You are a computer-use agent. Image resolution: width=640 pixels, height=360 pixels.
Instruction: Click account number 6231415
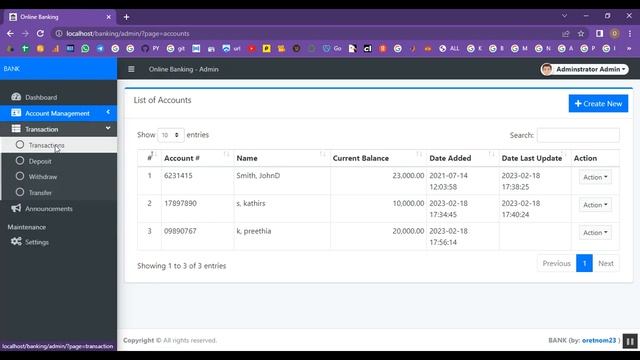click(x=178, y=176)
